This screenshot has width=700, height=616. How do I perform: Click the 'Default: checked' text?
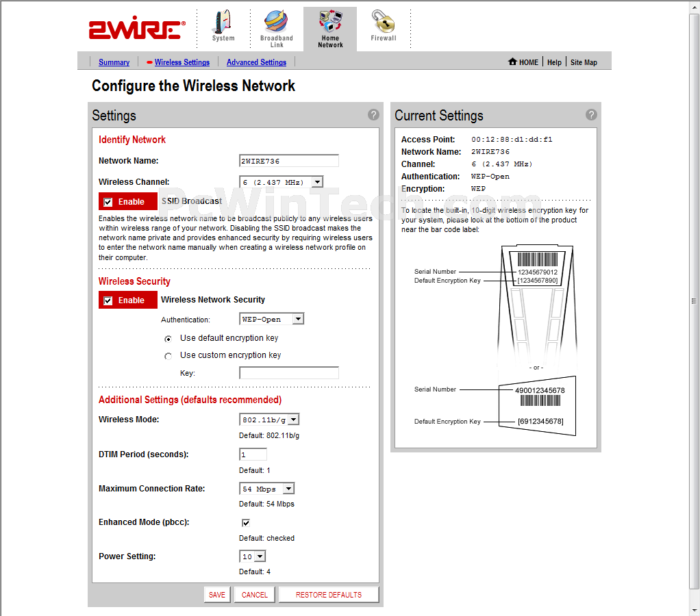tap(266, 538)
